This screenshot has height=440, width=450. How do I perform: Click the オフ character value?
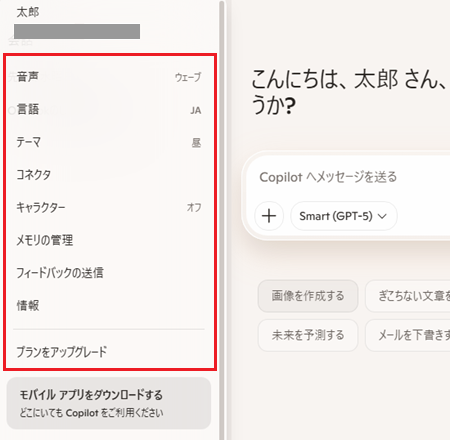194,207
